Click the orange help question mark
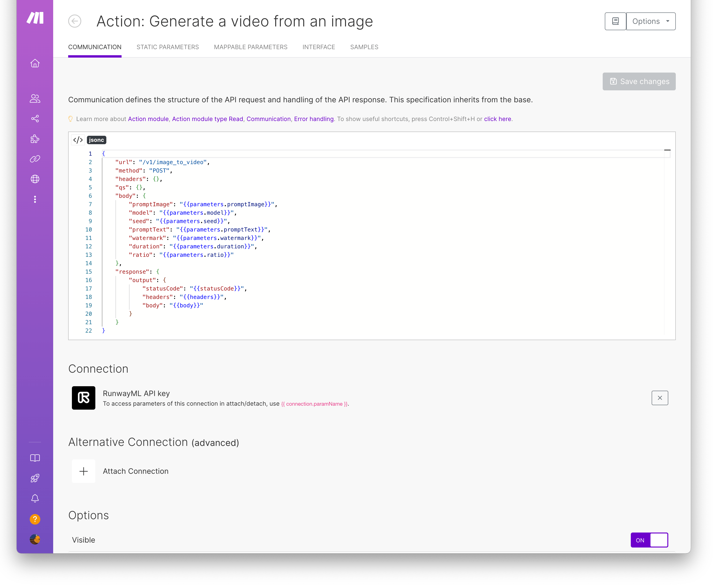 [35, 519]
